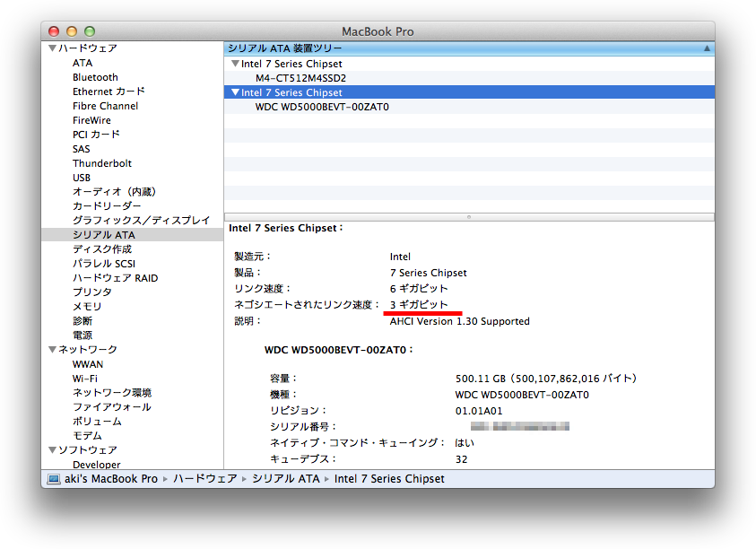756x549 pixels.
Task: Collapse the ソフトウェア sidebar section
Action: [x=53, y=449]
